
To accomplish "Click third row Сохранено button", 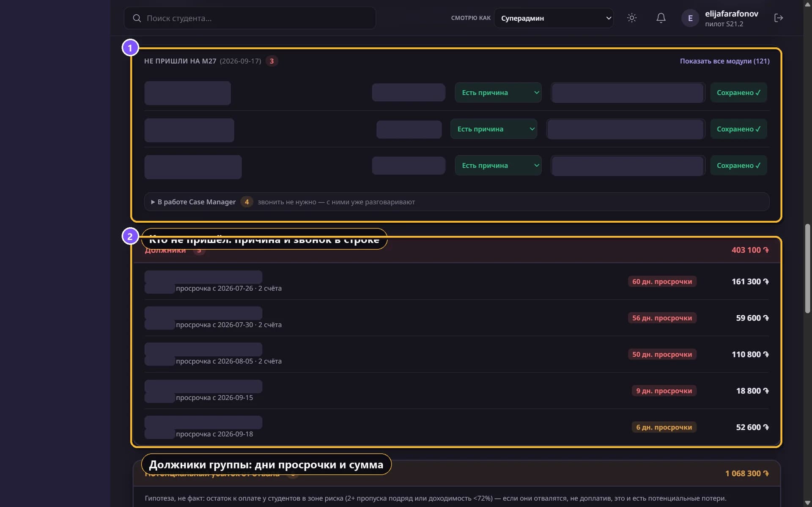I will pos(738,165).
